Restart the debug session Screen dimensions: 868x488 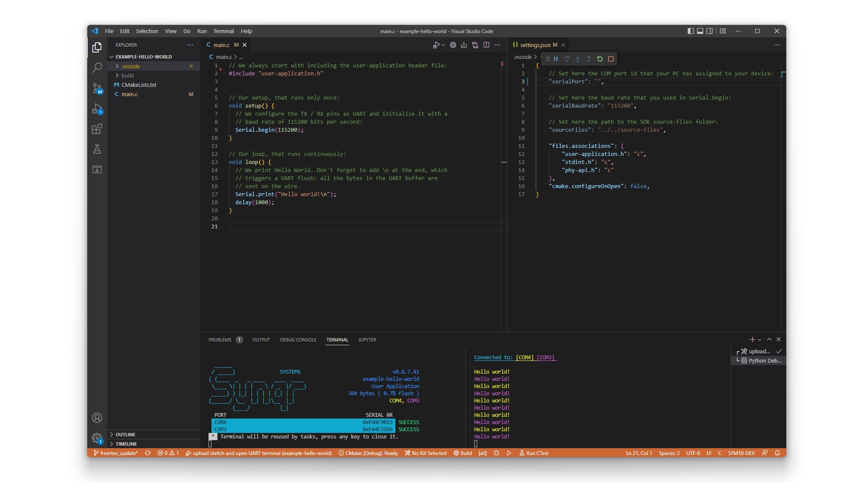(600, 59)
